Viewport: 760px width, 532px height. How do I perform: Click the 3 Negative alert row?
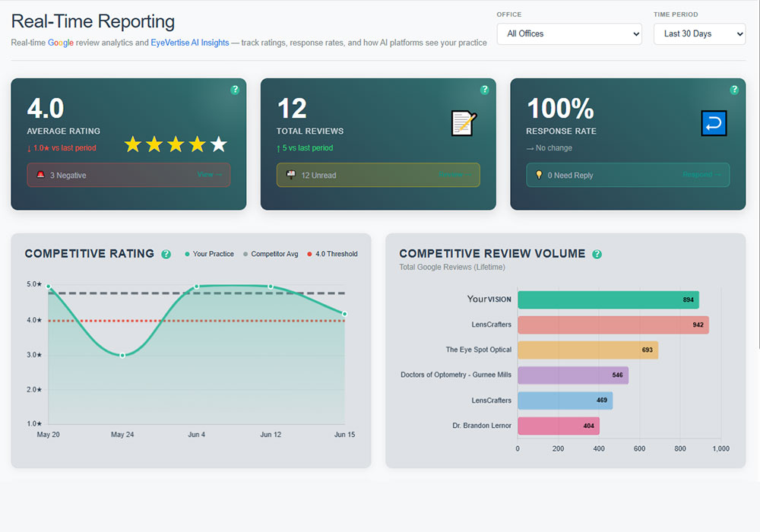pos(128,175)
